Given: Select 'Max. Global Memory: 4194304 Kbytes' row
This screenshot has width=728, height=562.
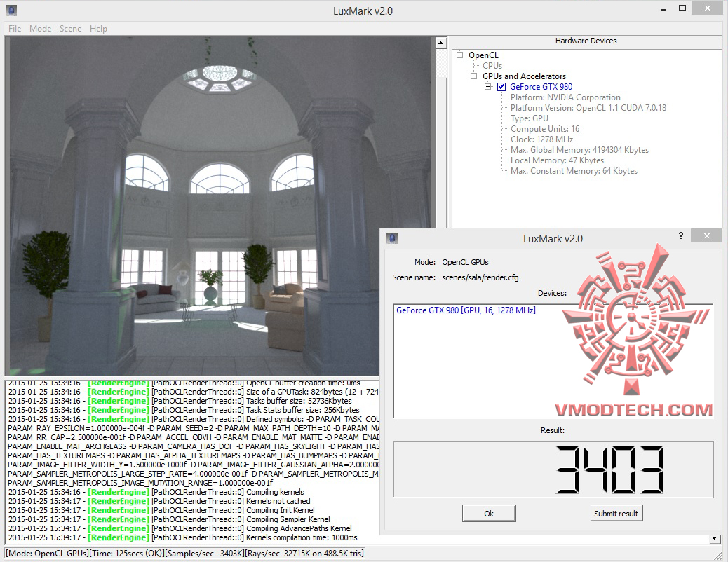Looking at the screenshot, I should [x=579, y=150].
